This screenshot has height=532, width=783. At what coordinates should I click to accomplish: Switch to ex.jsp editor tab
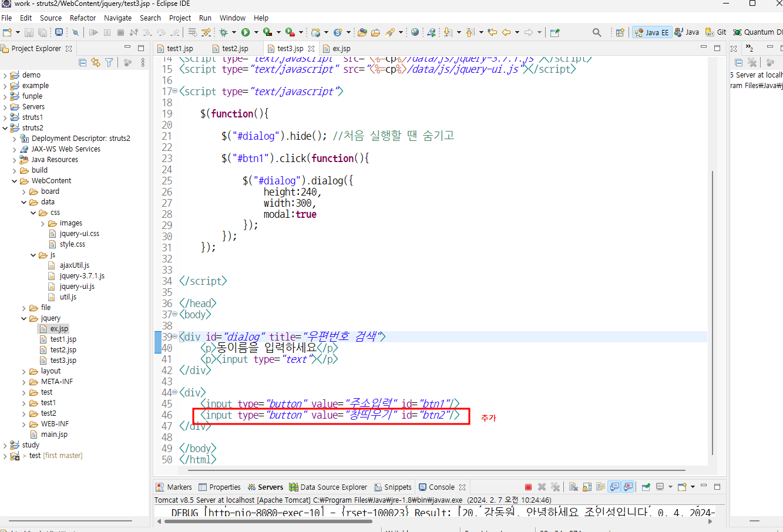pos(341,48)
